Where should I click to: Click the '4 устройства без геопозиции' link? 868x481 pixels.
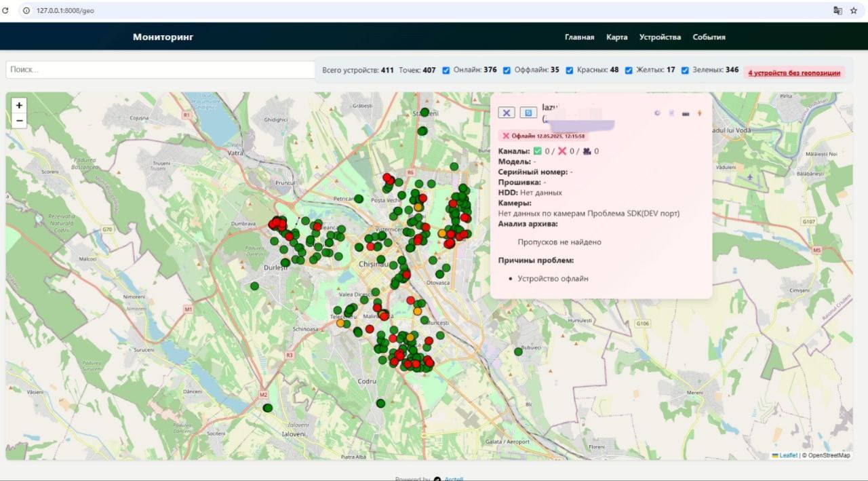click(x=794, y=73)
